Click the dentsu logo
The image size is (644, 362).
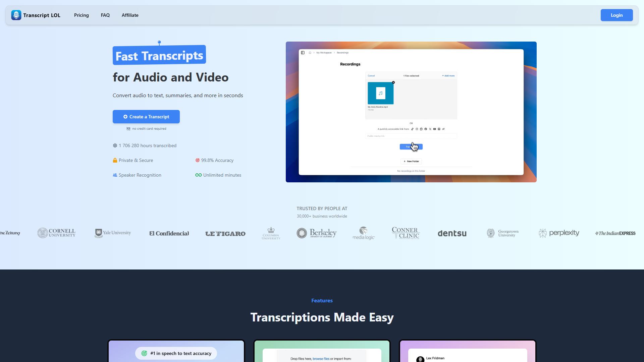[x=452, y=233]
